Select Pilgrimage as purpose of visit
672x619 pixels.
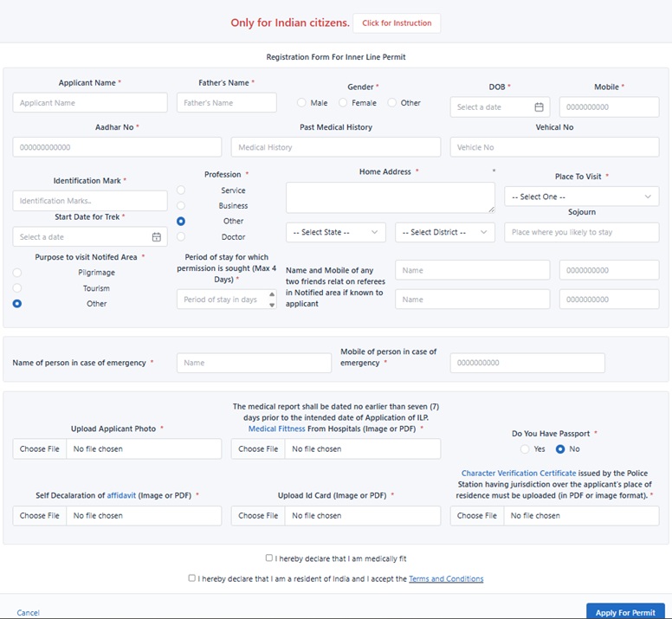[x=17, y=273]
